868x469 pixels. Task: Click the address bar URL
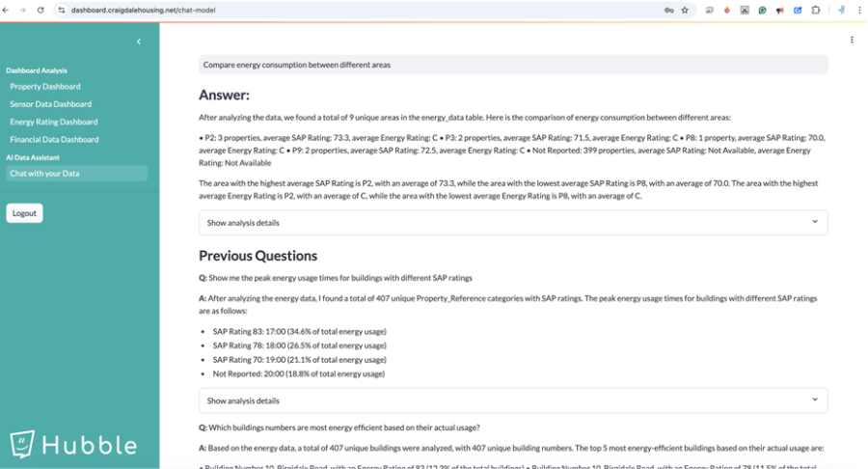tap(144, 10)
